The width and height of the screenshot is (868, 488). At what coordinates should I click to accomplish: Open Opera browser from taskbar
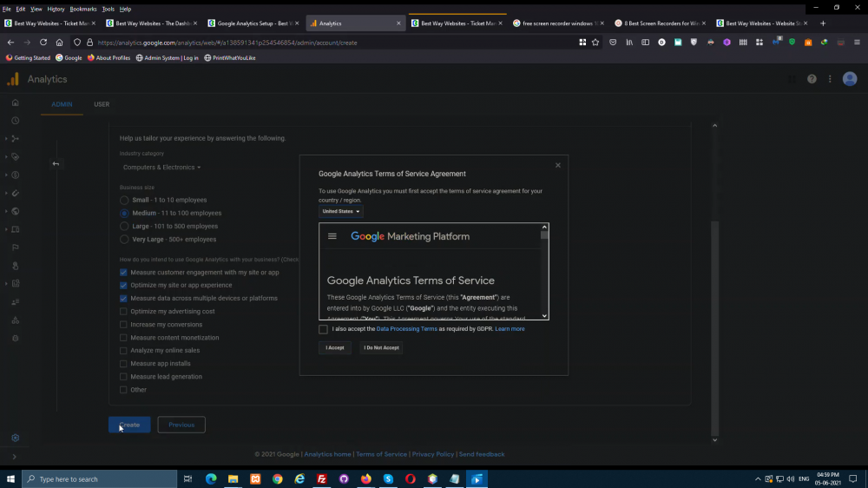pos(411,478)
